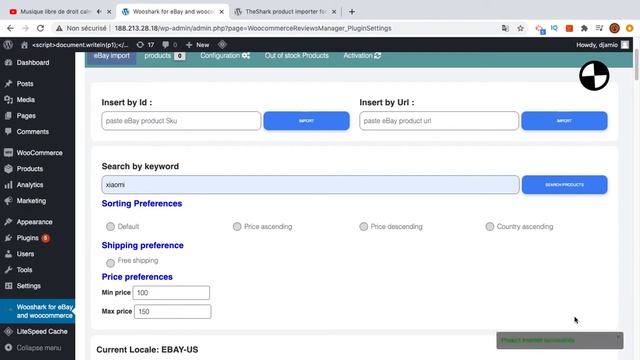This screenshot has height=360, width=640.
Task: Reload the current page
Action: (40, 28)
